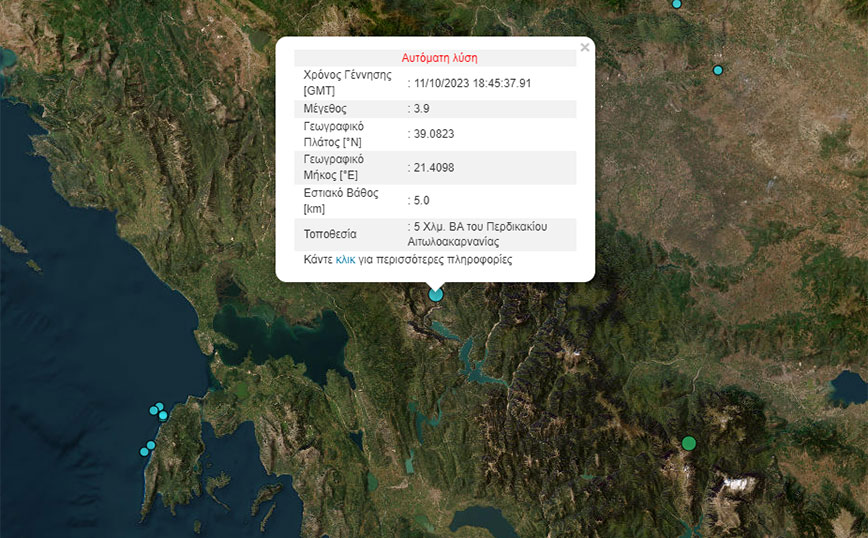
Task: Pick the westernmost marker in the offshore trio
Action: click(153, 410)
